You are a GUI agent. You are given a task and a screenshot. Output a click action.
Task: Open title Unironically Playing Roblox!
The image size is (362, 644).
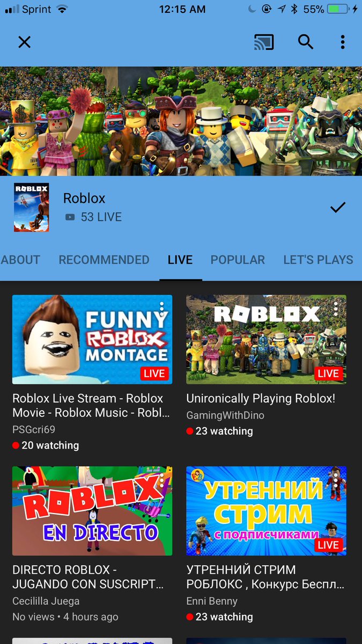click(x=261, y=399)
